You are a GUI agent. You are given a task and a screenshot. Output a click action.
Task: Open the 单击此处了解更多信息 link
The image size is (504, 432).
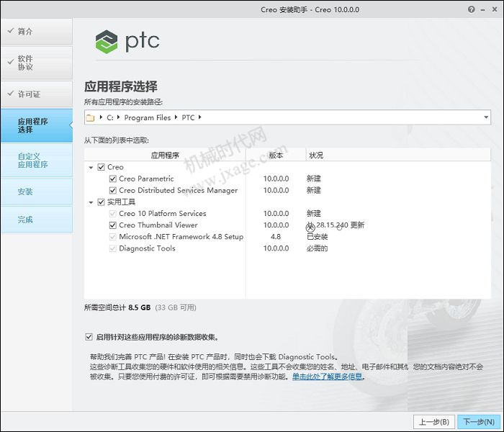point(327,377)
